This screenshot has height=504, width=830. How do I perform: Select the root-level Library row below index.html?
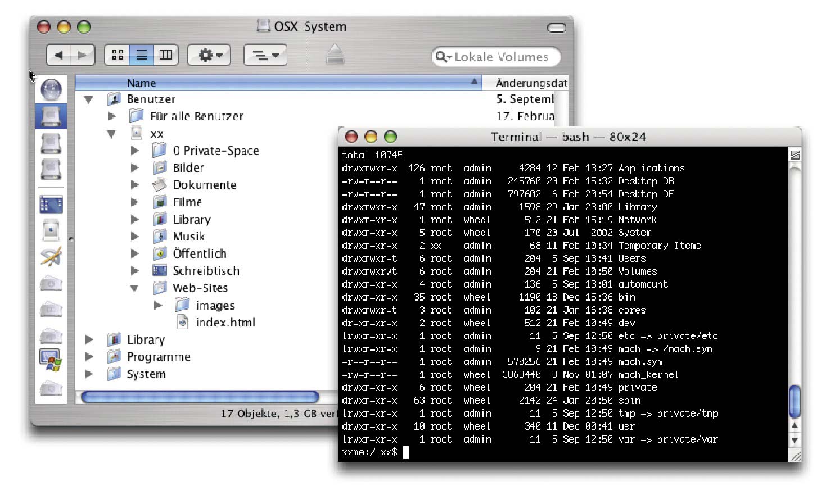tap(146, 339)
